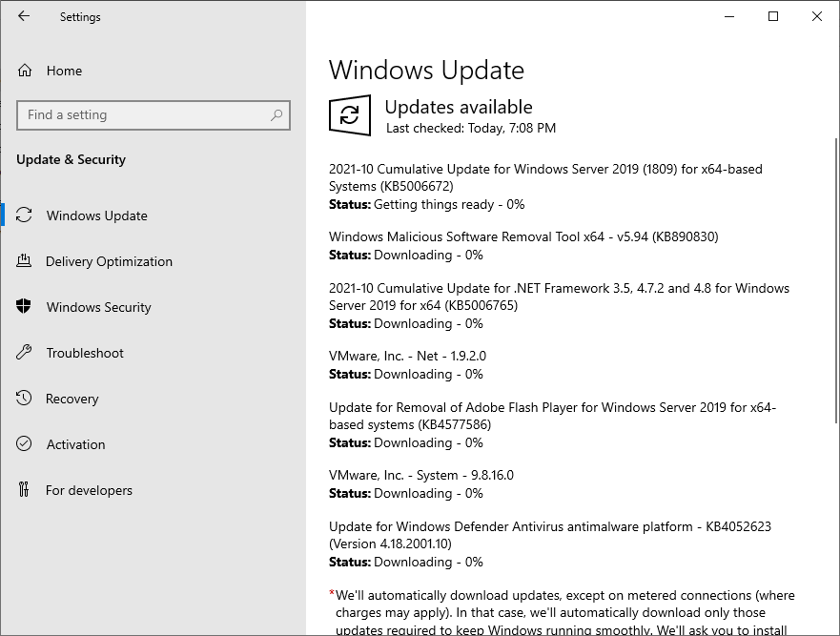Viewport: 840px width, 636px height.
Task: Click the search magnifier icon
Action: tap(277, 114)
